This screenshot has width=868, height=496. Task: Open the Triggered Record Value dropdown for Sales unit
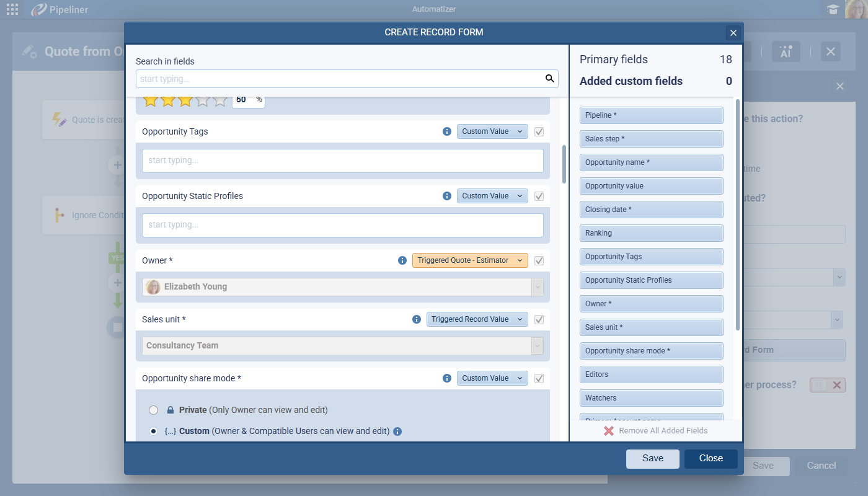point(477,319)
